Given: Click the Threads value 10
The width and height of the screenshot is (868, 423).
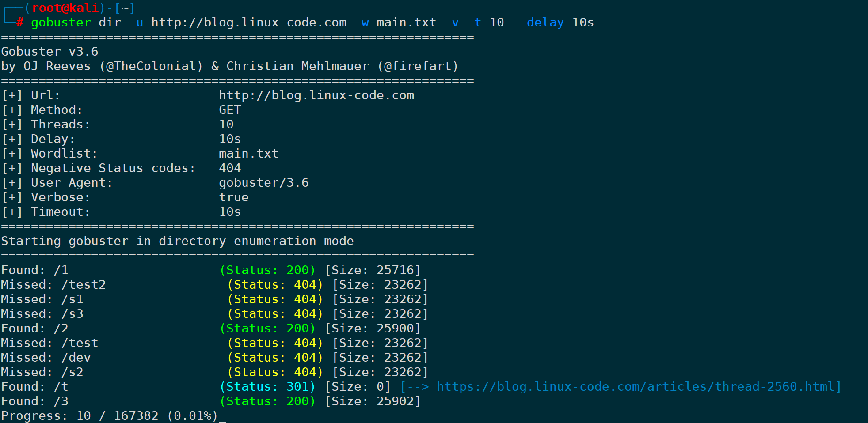Looking at the screenshot, I should (x=226, y=125).
